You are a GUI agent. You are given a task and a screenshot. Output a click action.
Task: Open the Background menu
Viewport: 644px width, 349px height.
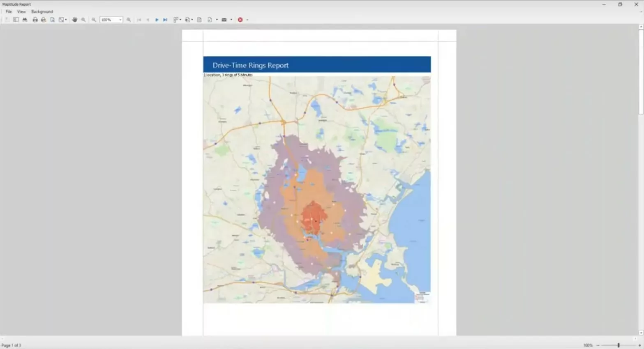pyautogui.click(x=42, y=11)
